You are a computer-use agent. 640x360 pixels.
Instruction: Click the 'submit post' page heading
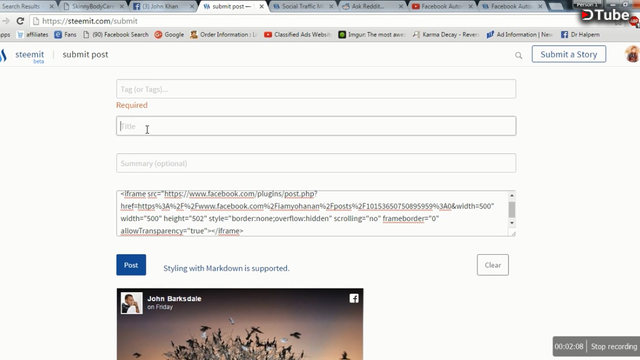point(85,54)
